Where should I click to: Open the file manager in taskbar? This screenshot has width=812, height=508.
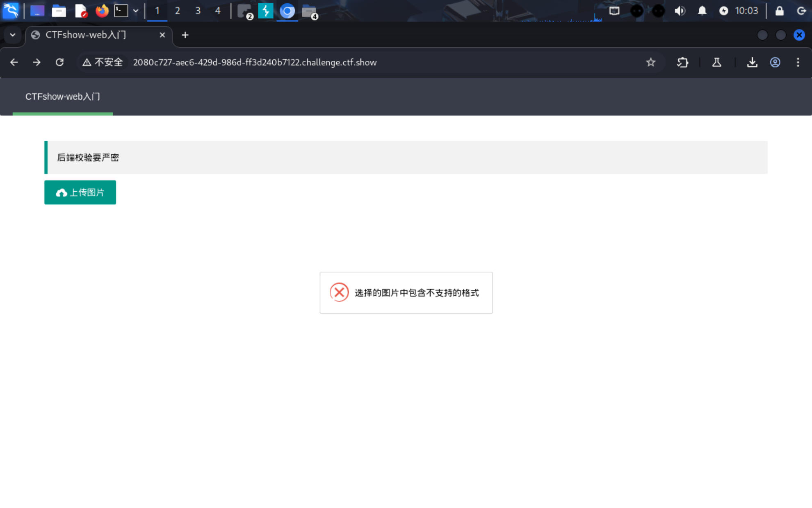click(x=59, y=11)
